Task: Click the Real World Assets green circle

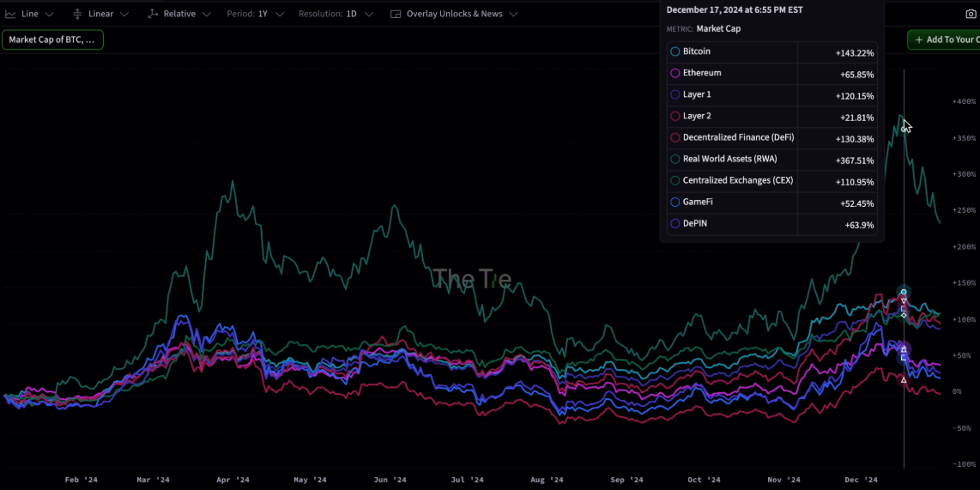Action: click(x=675, y=160)
